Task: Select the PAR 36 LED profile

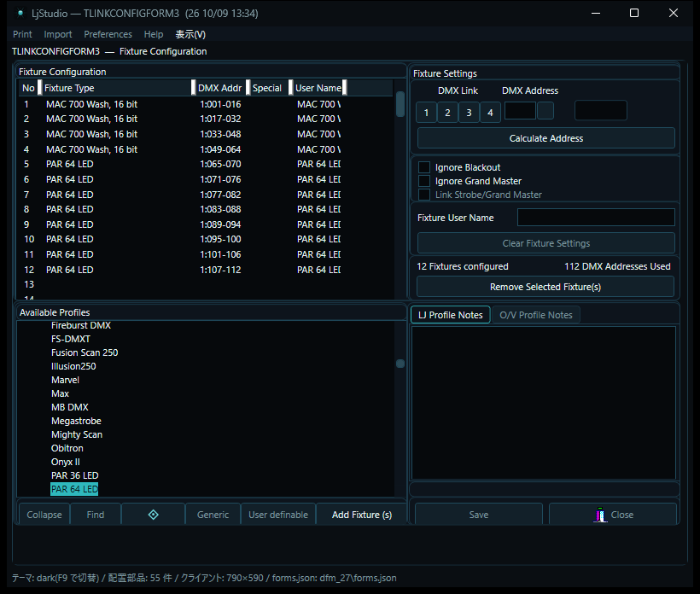Action: (75, 475)
